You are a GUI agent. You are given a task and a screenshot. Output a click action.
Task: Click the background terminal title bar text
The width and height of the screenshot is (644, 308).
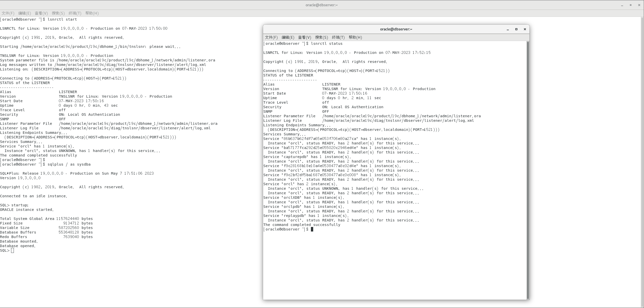(321, 5)
